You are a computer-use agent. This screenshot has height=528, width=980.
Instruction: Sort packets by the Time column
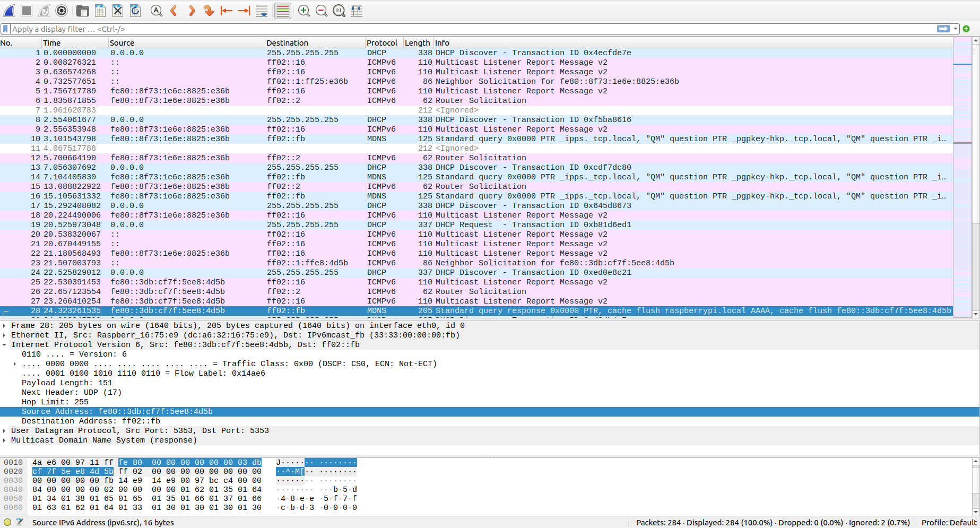pos(75,43)
